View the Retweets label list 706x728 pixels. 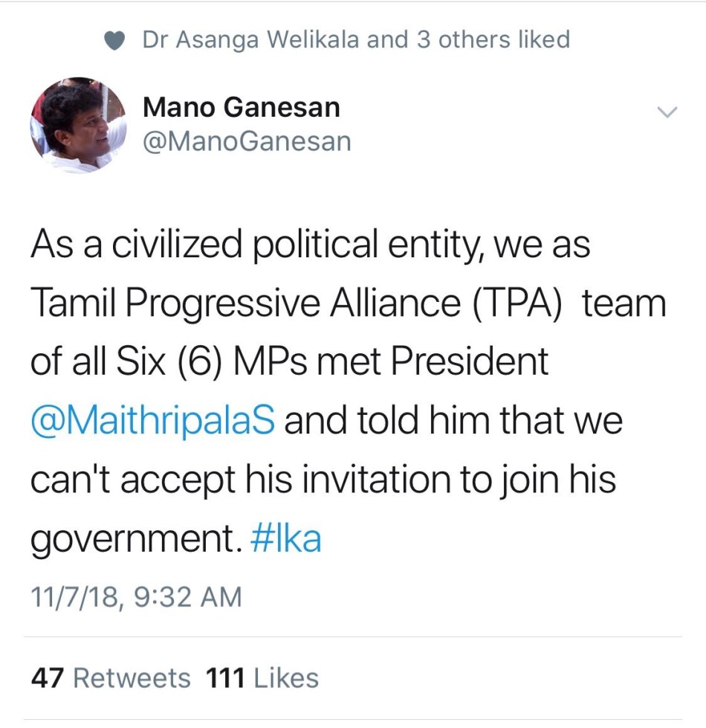(x=132, y=678)
